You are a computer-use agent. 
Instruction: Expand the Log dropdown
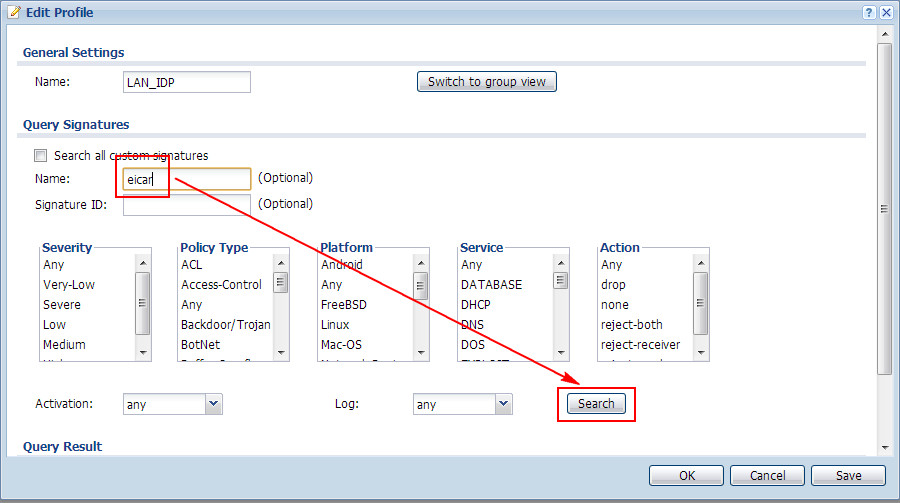click(x=504, y=404)
